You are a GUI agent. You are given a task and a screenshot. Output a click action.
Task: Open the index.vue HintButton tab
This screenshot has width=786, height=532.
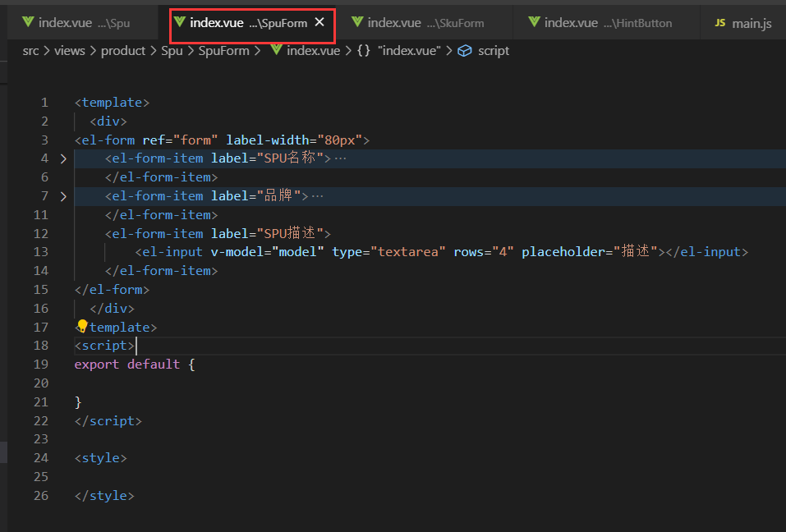pos(607,22)
